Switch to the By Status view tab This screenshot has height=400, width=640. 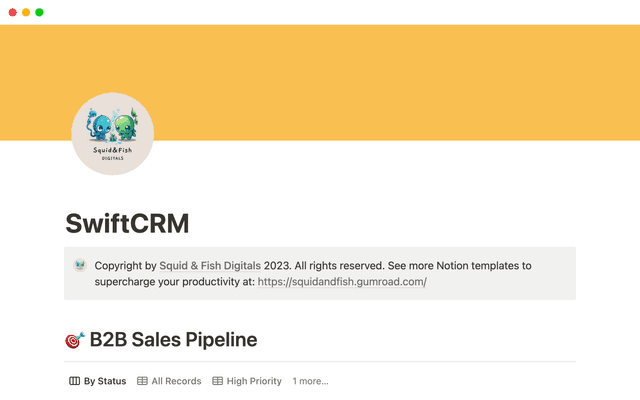(105, 381)
